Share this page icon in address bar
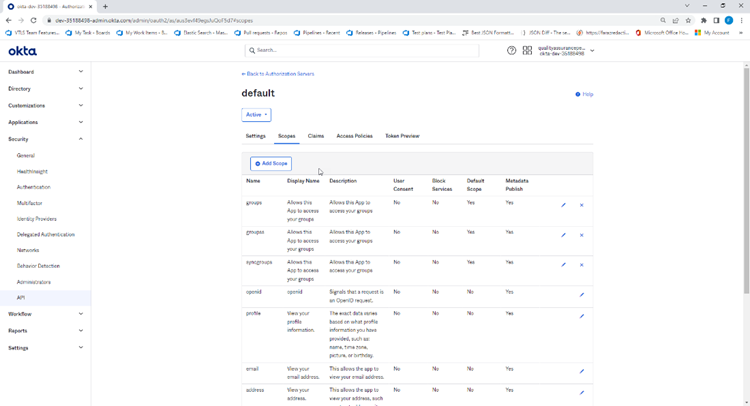This screenshot has height=406, width=750. tap(675, 21)
